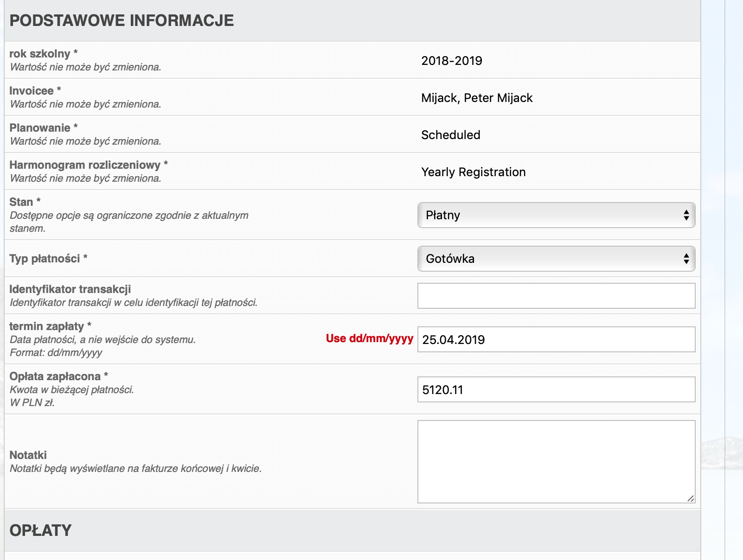Click the Planowanie label

[44, 128]
